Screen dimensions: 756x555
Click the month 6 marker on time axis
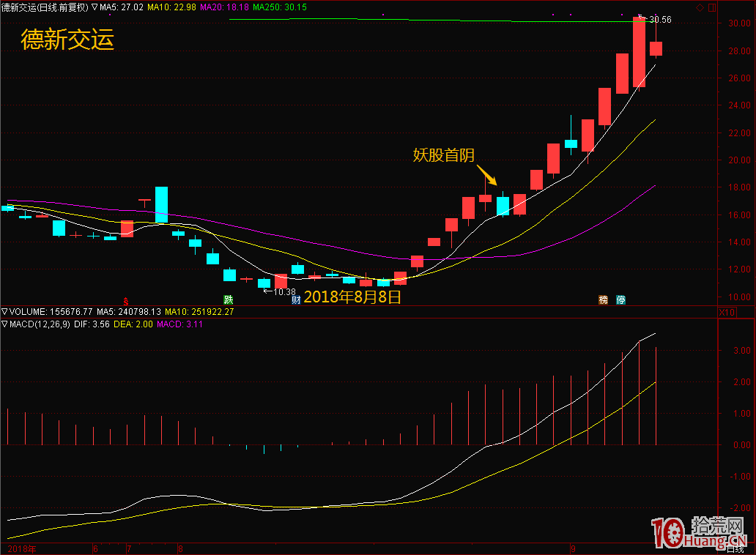(x=95, y=548)
